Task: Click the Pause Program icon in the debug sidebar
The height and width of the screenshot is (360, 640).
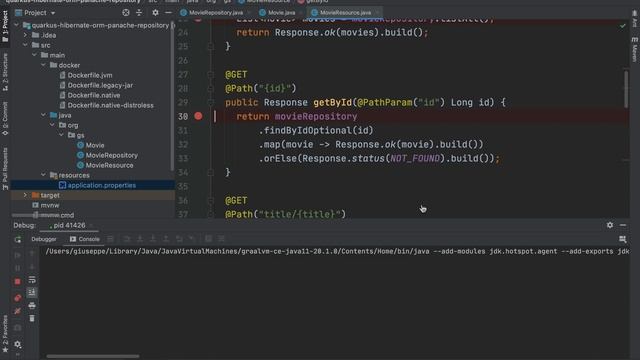Action: (18, 268)
